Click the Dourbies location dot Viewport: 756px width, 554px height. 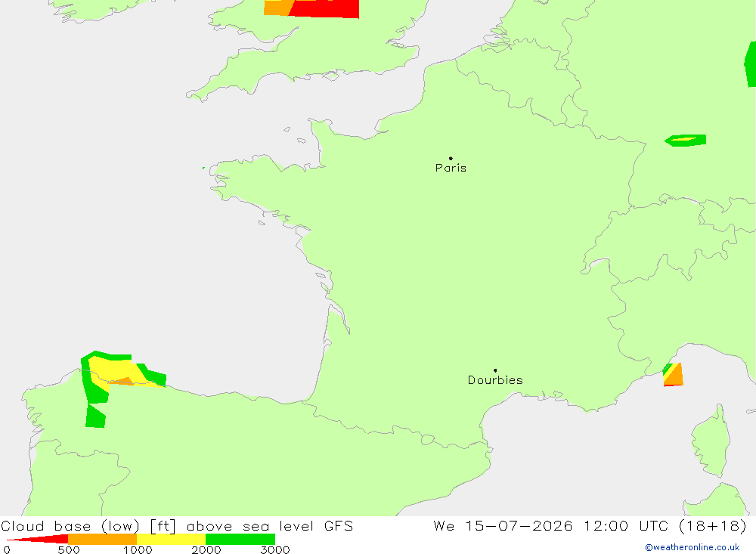(x=495, y=370)
